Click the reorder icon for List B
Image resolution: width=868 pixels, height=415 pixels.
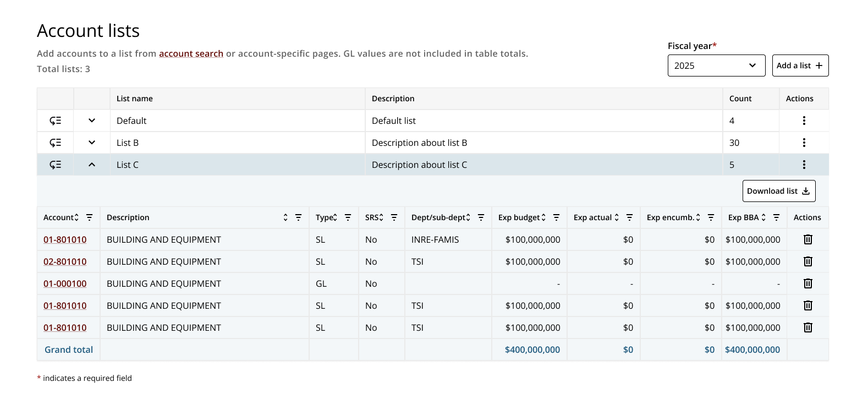[x=55, y=143]
